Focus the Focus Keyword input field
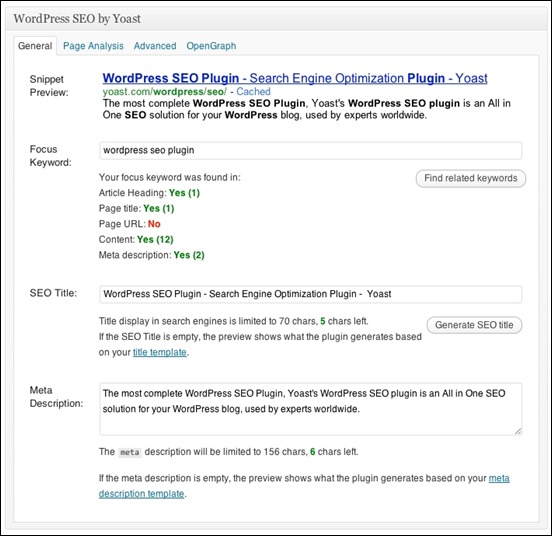The width and height of the screenshot is (552, 536). (310, 151)
